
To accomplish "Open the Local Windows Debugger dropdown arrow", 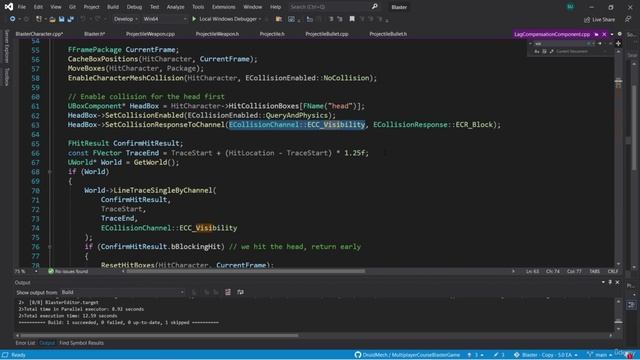I will (260, 19).
